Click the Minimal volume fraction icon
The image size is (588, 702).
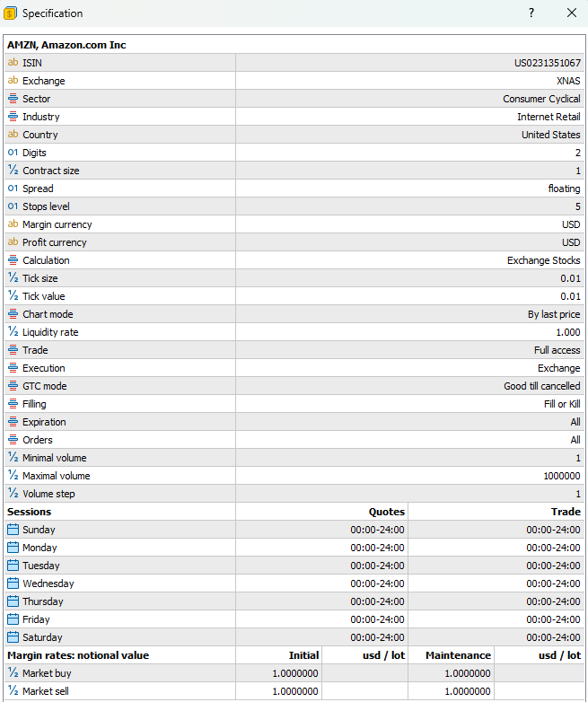click(13, 458)
